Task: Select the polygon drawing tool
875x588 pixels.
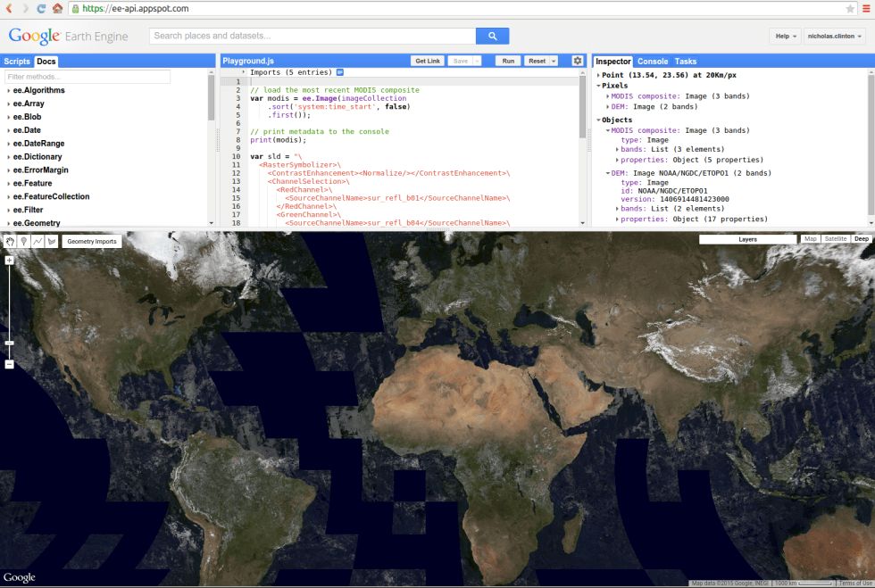Action: [52, 240]
